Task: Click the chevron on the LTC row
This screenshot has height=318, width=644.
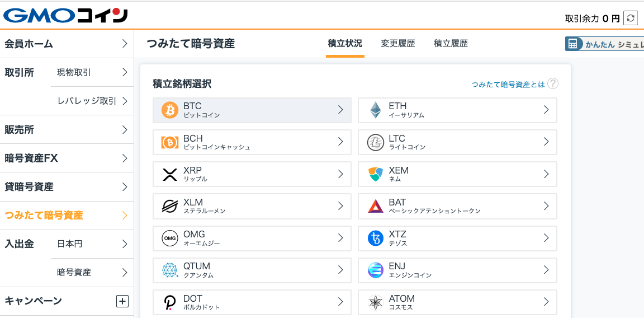Action: point(546,142)
